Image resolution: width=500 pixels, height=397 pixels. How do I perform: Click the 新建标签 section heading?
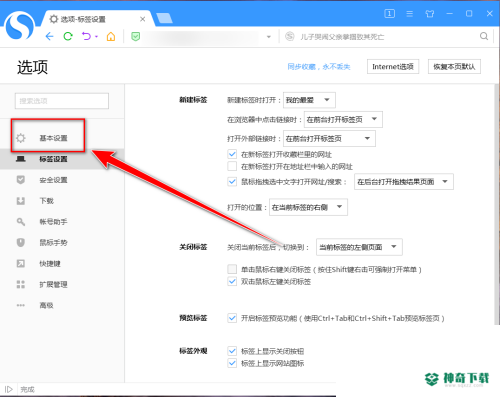tap(193, 100)
